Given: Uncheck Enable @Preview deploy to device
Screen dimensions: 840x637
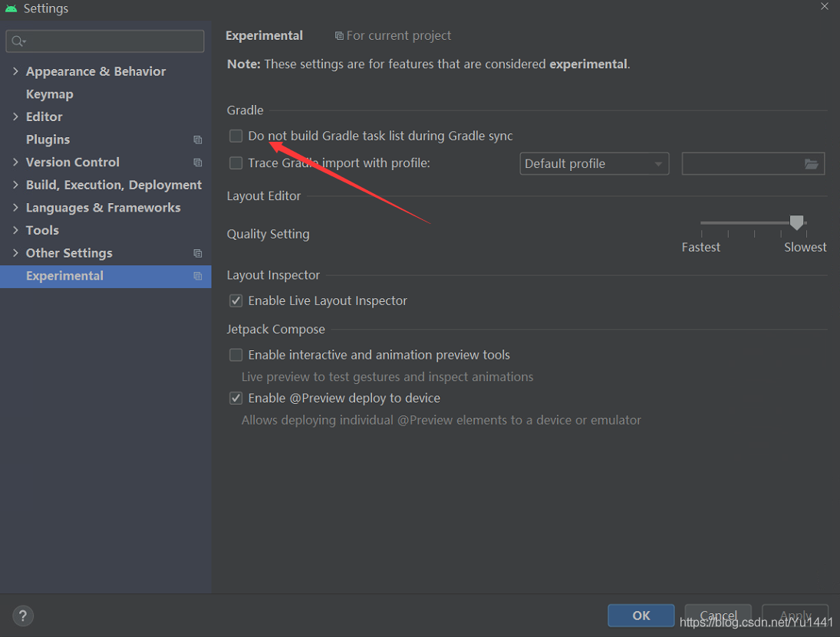Looking at the screenshot, I should click(x=236, y=399).
